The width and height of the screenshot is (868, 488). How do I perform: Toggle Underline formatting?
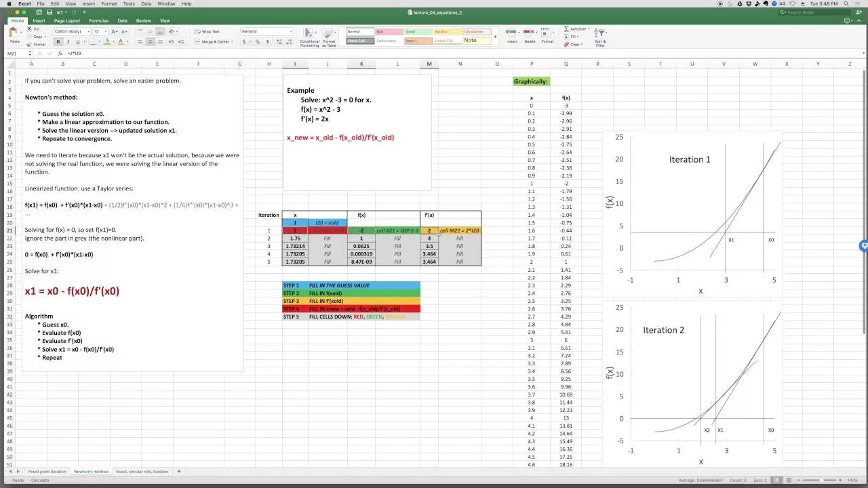pos(77,42)
